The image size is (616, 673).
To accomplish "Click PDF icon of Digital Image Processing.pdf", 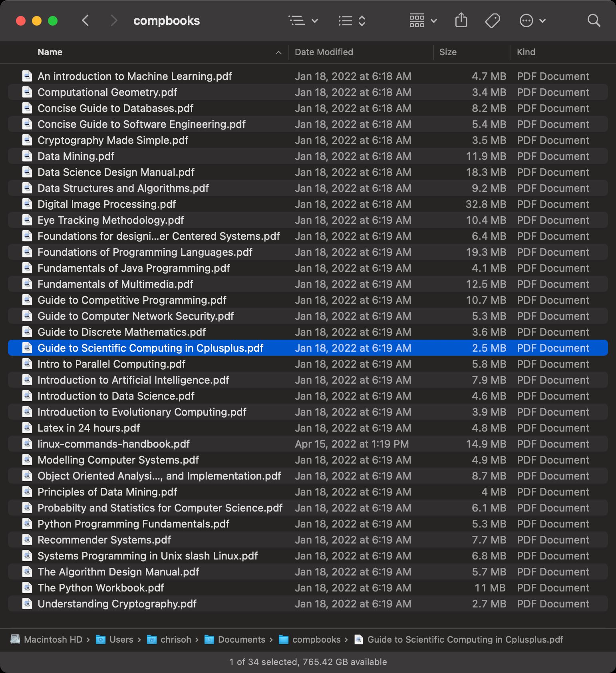I will coord(27,204).
